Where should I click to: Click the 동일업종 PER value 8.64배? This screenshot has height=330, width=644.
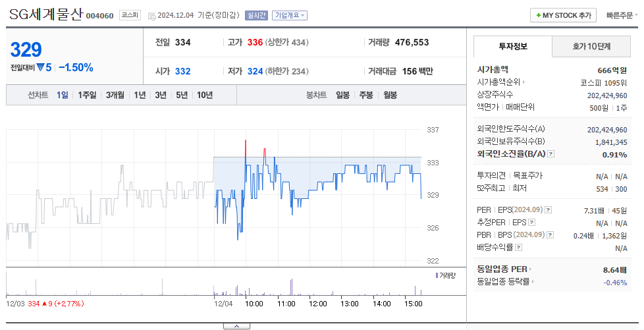pyautogui.click(x=615, y=270)
